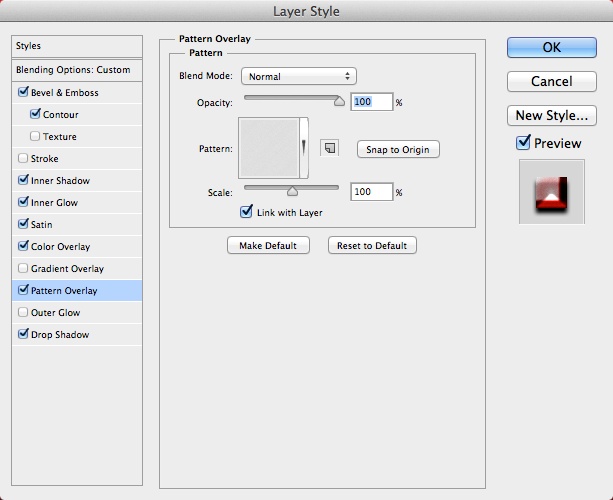Toggle the Preview checkbox
This screenshot has height=500, width=613.
523,143
